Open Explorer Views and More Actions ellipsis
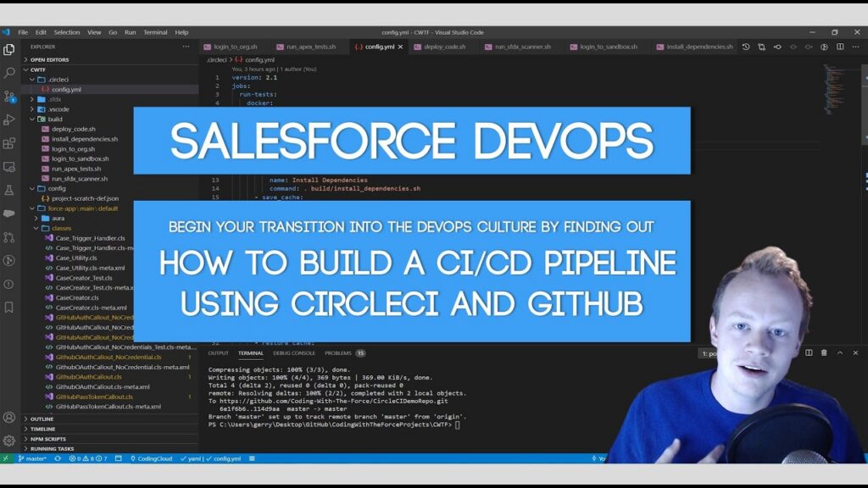This screenshot has width=868, height=488. click(186, 47)
